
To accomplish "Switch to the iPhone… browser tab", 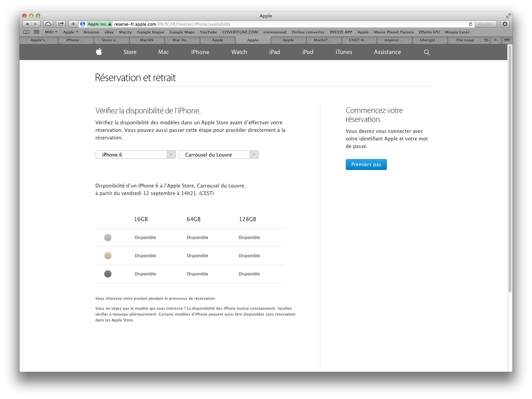I will point(75,40).
